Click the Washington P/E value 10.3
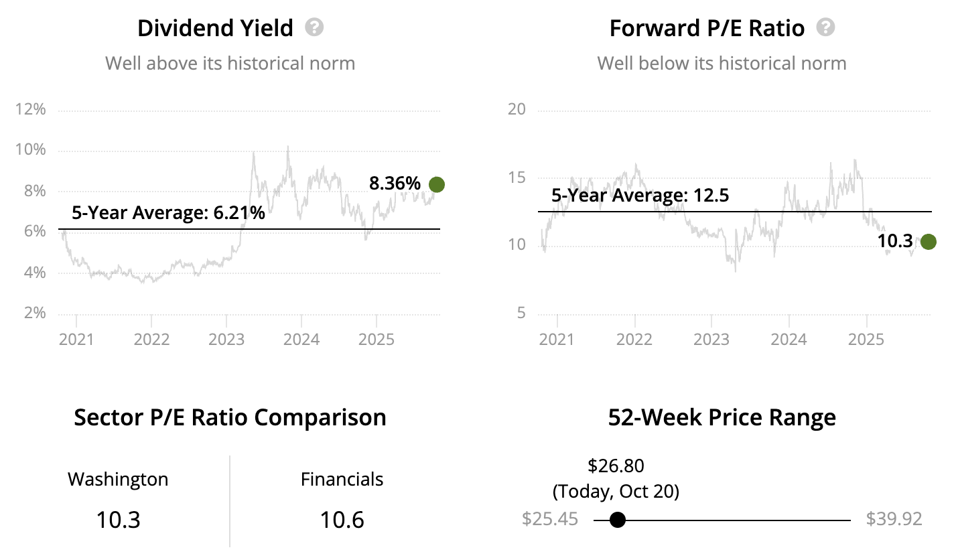Screen dimensions: 954x560 (118, 520)
